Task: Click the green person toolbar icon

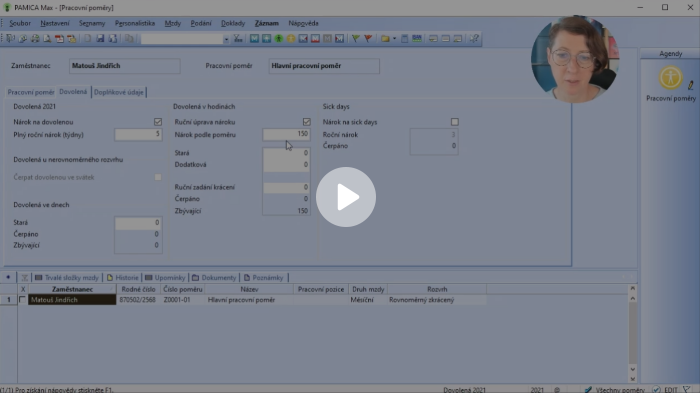Action: [x=279, y=39]
